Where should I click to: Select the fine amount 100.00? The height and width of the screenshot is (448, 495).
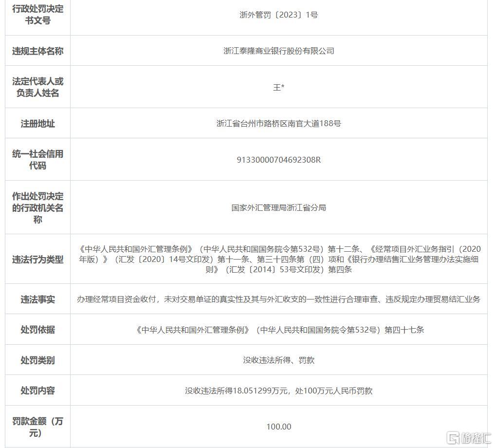(278, 427)
